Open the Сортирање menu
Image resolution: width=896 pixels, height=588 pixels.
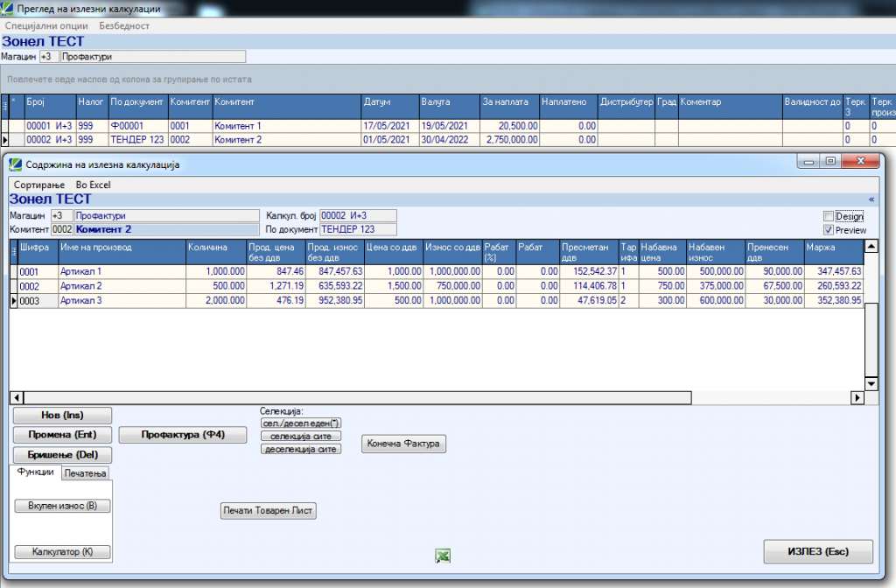tap(39, 185)
